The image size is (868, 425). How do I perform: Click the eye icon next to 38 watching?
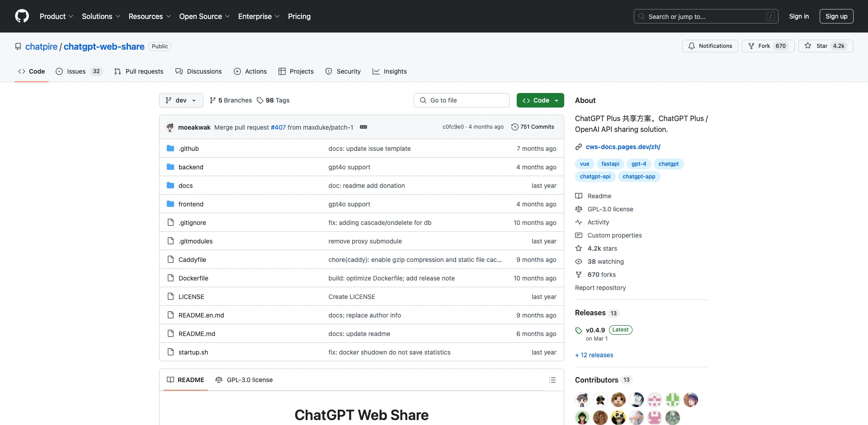579,262
